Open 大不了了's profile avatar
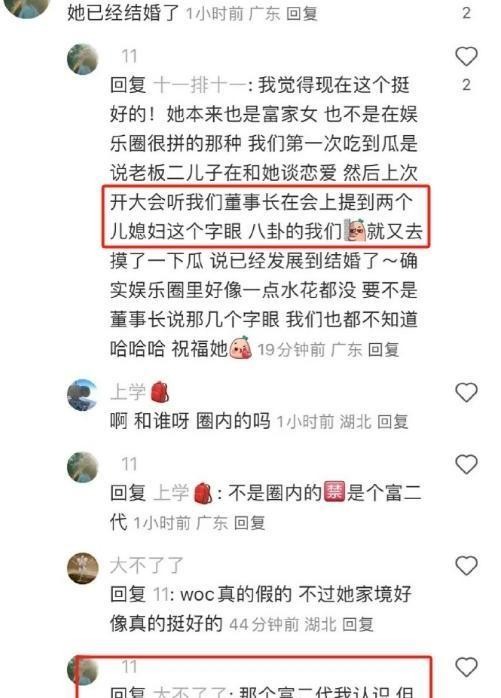Viewport: 501px width, 698px height. 82,568
